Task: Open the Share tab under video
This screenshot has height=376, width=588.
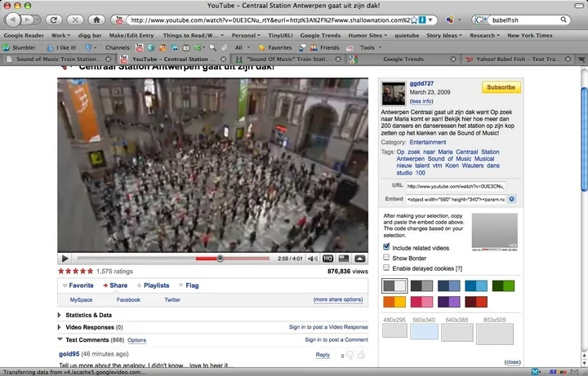Action: tap(115, 285)
